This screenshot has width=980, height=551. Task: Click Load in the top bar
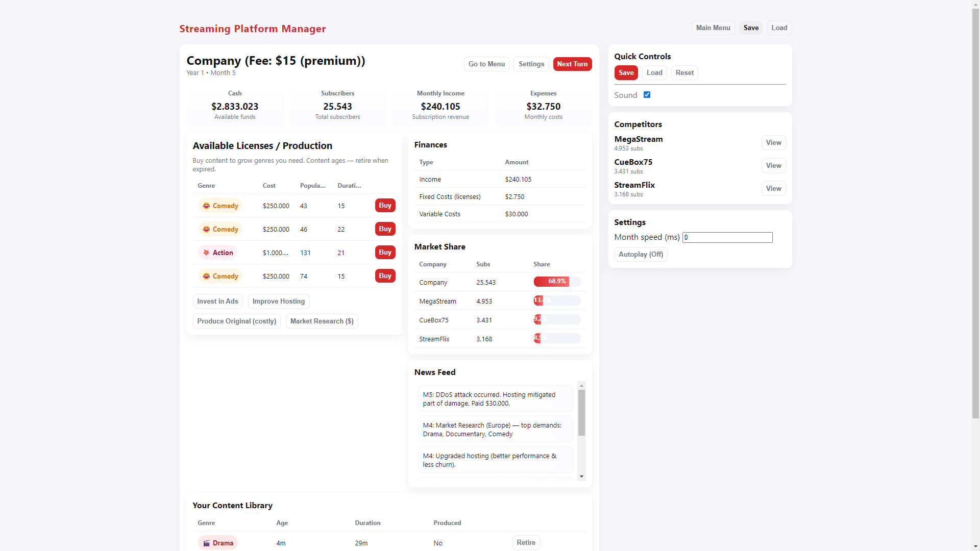(x=778, y=28)
